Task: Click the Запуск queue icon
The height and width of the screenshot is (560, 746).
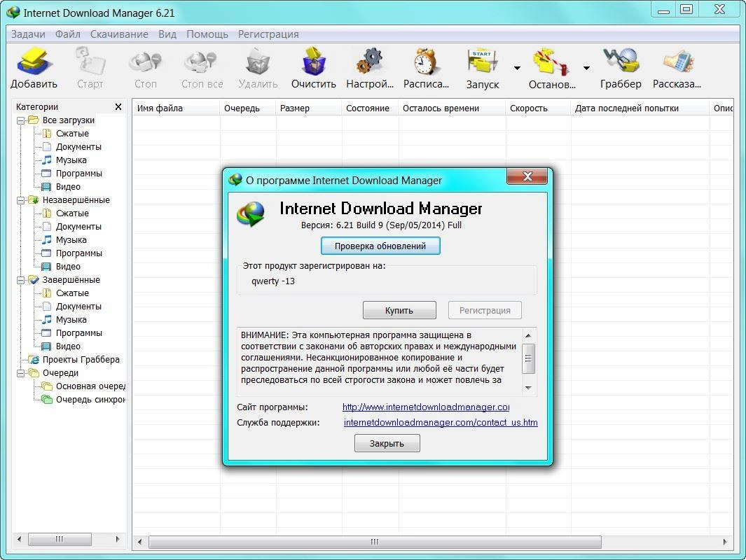Action: [482, 62]
